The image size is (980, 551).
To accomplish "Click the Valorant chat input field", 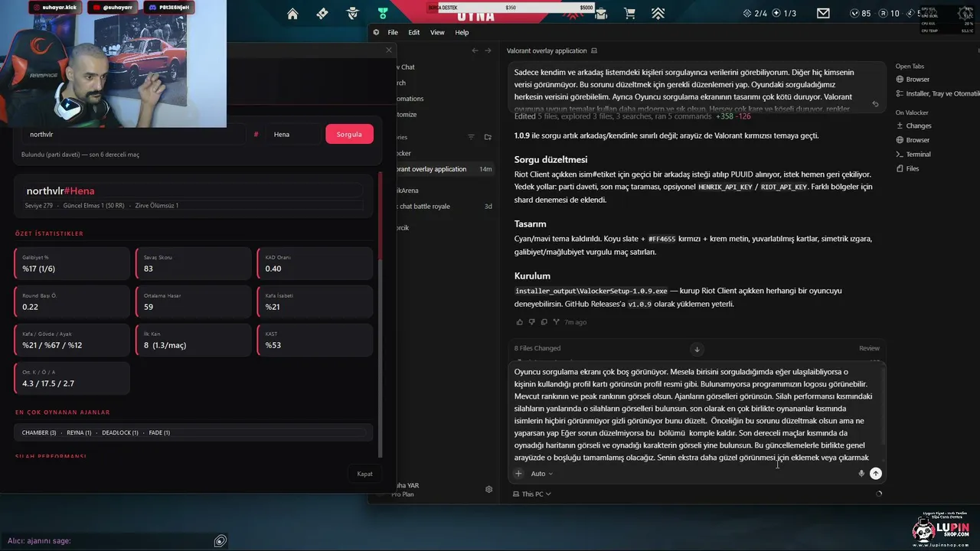I will (x=107, y=541).
